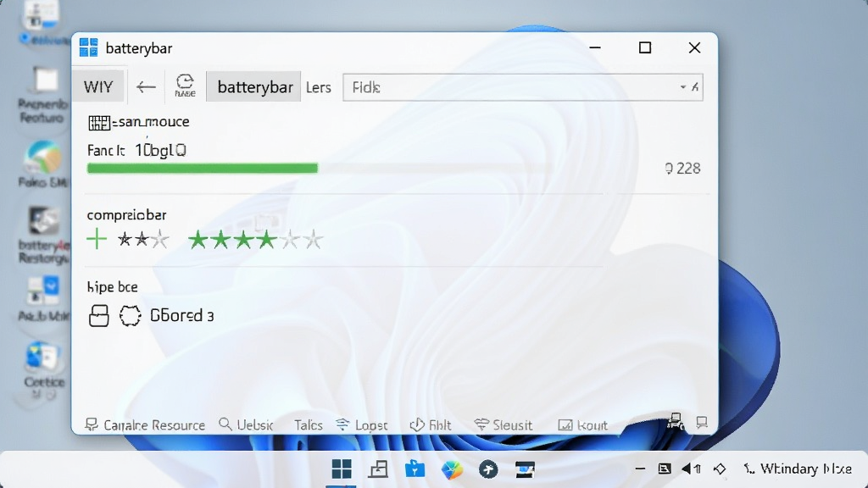Click the last empty grey star
The image size is (868, 488).
point(314,240)
